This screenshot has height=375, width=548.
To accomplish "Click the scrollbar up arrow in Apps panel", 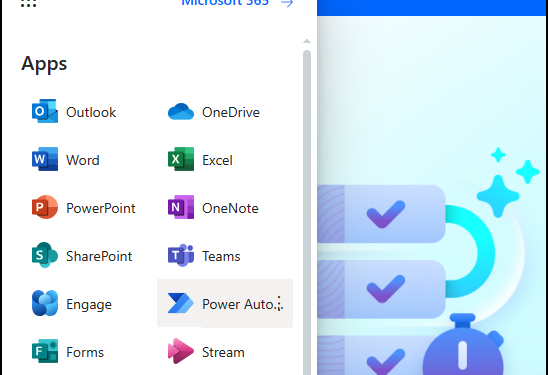I will coord(307,41).
